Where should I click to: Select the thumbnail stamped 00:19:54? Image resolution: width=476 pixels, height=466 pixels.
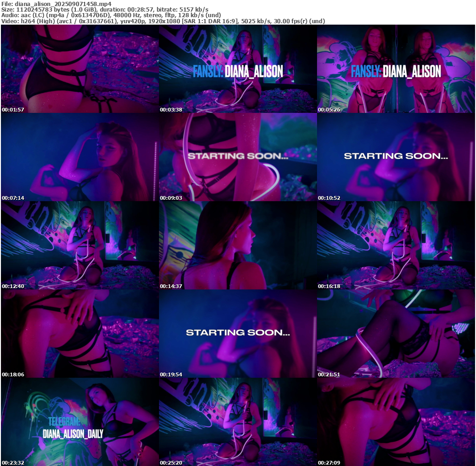click(238, 334)
